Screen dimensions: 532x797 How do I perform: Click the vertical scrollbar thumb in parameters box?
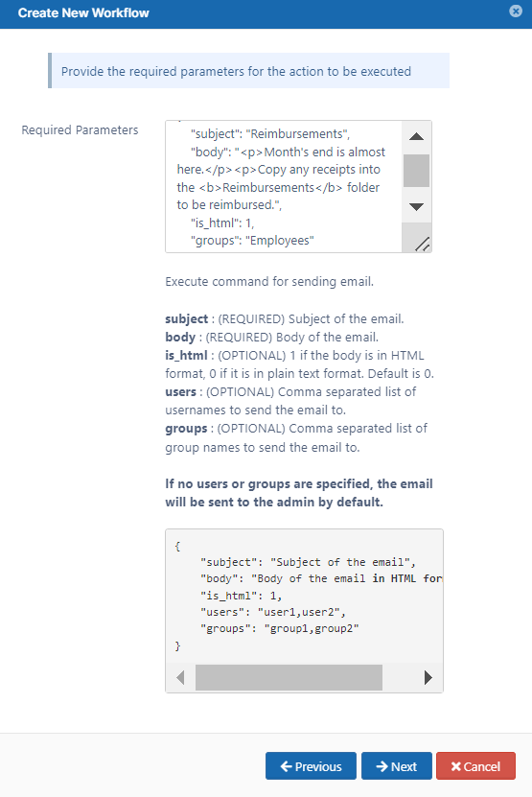click(417, 171)
